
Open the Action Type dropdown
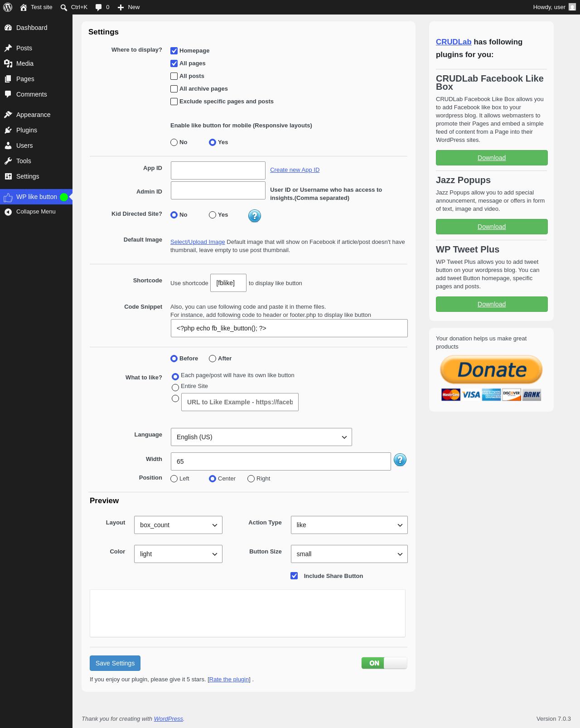(x=349, y=525)
